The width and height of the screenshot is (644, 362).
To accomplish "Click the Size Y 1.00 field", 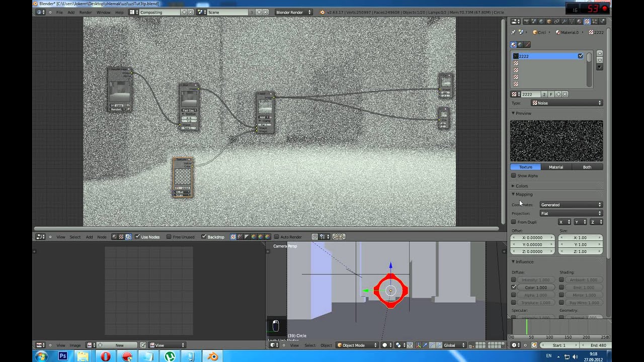I will click(580, 244).
